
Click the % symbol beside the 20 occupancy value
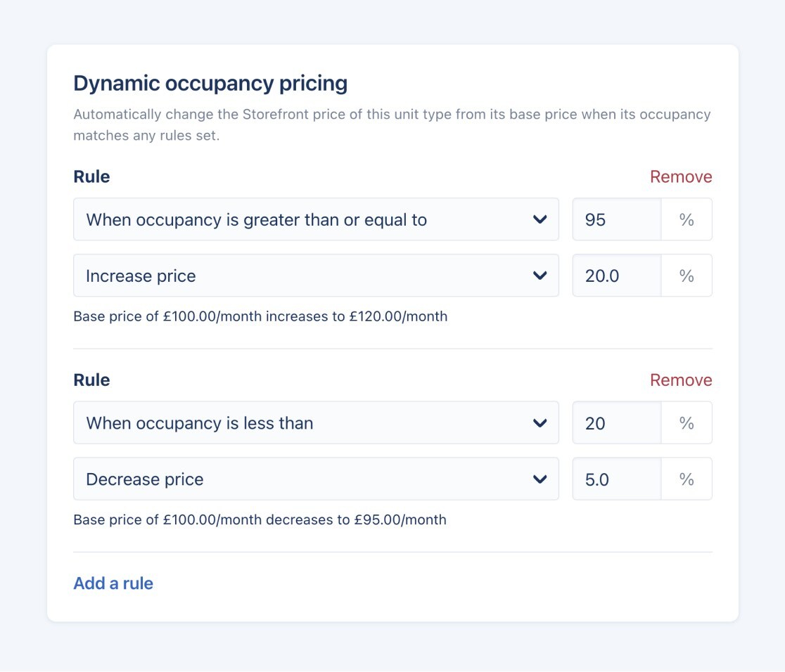tap(687, 422)
